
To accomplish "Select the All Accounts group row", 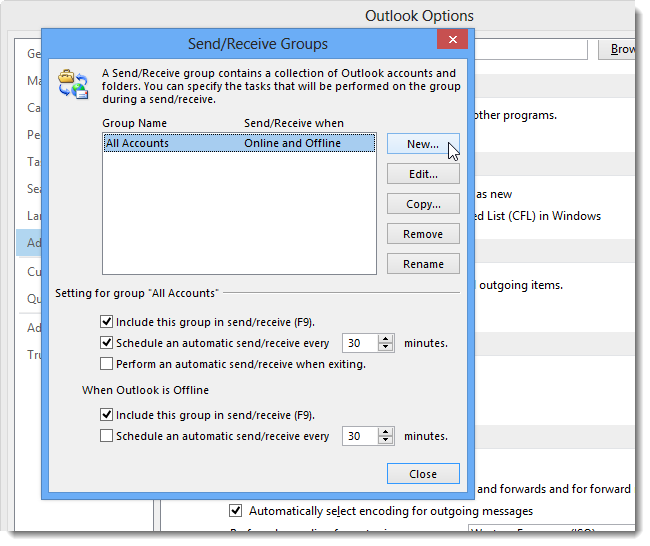I will tap(239, 143).
